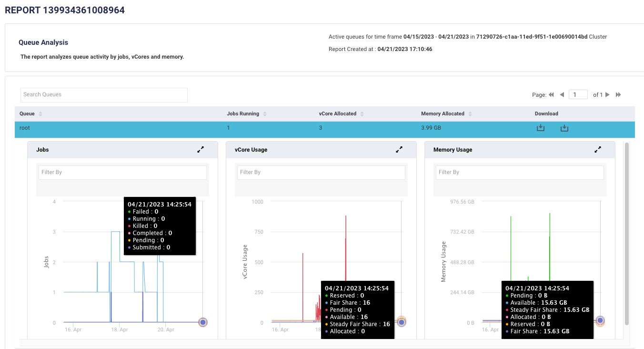Viewport: 644px width, 349px height.
Task: Click the report created timestamp 04/21/2023 17:10:46
Action: 405,49
